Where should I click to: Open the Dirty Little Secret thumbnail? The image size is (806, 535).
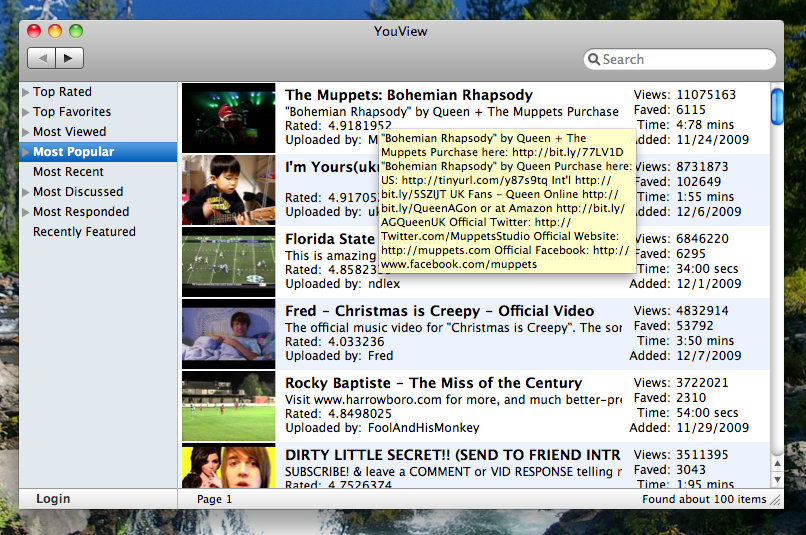pos(229,466)
